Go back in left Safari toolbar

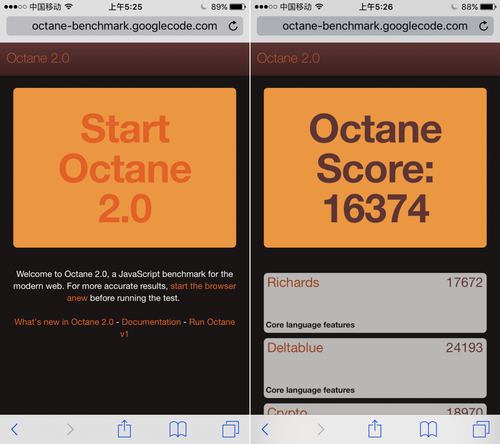[x=14, y=429]
